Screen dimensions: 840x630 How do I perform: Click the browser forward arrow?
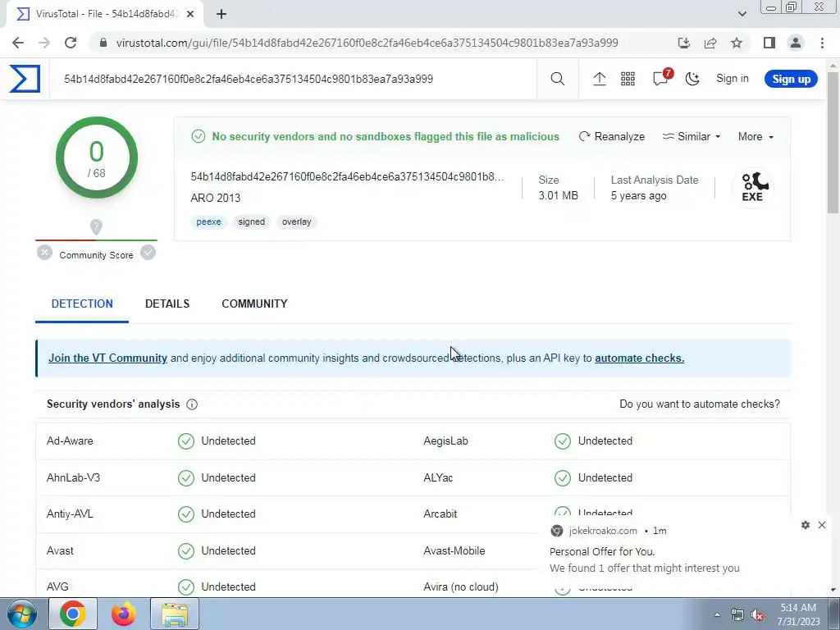44,43
